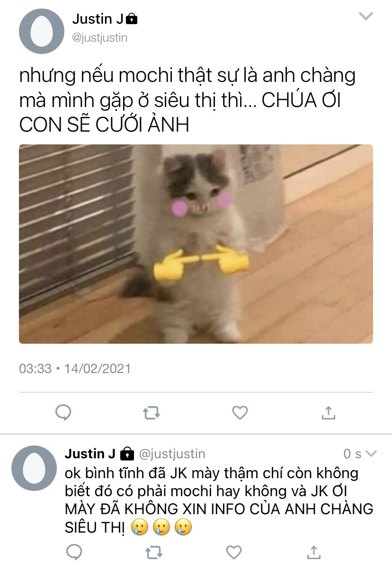Click the @justjustin handle in the second tweet
Viewport: 392px width, 570px height.
(x=172, y=454)
